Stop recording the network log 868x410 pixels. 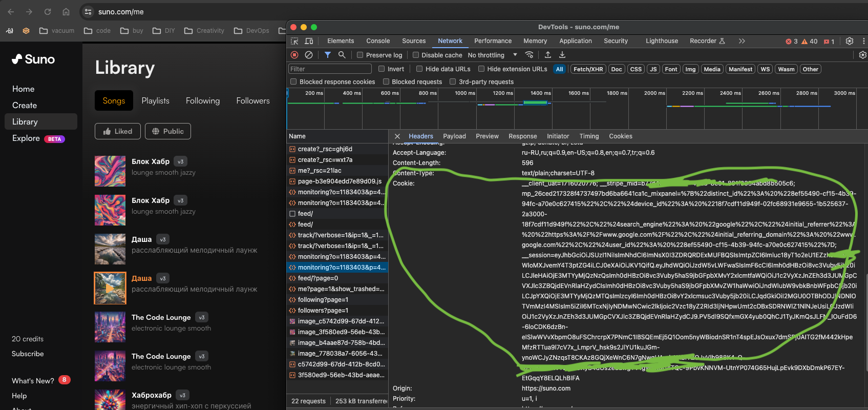[294, 55]
